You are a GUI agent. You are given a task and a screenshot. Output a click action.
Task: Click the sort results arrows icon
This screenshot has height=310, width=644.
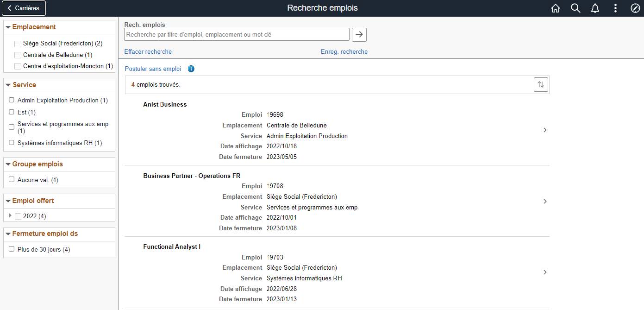click(541, 85)
